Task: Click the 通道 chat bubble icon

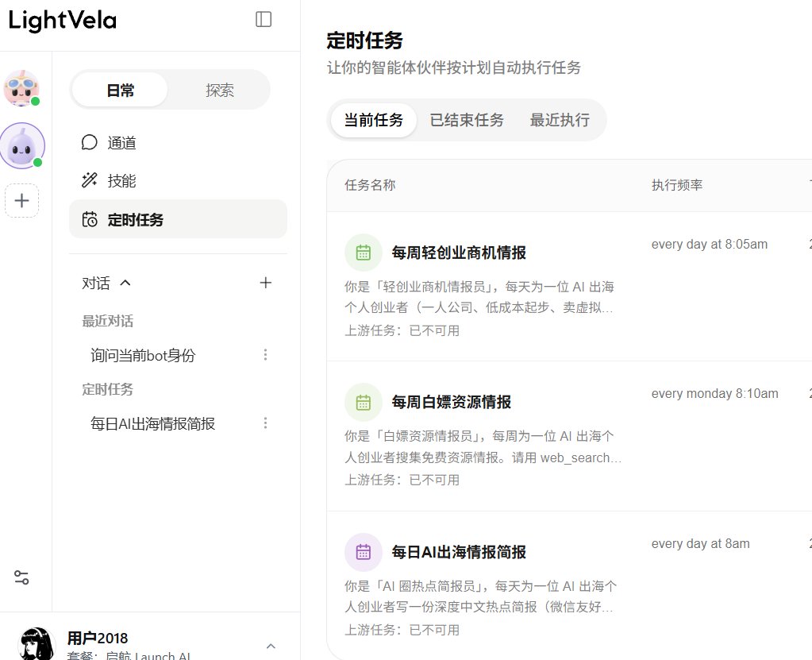Action: pyautogui.click(x=90, y=142)
